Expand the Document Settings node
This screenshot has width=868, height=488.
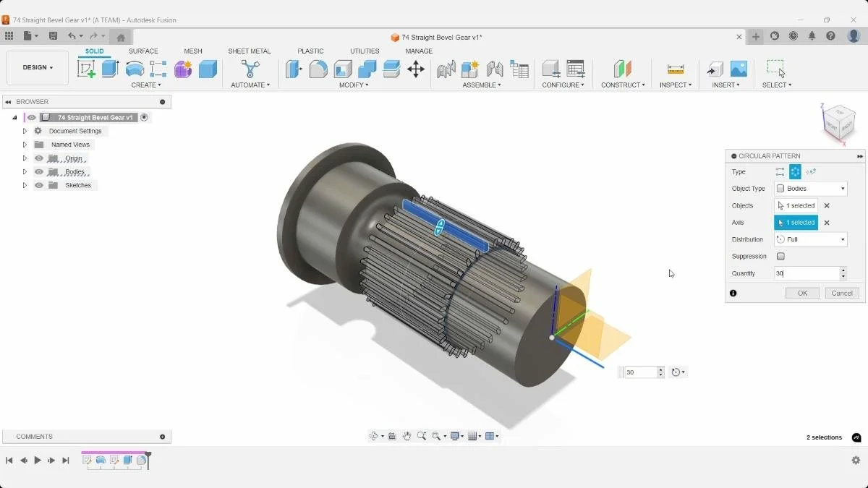pos(25,131)
